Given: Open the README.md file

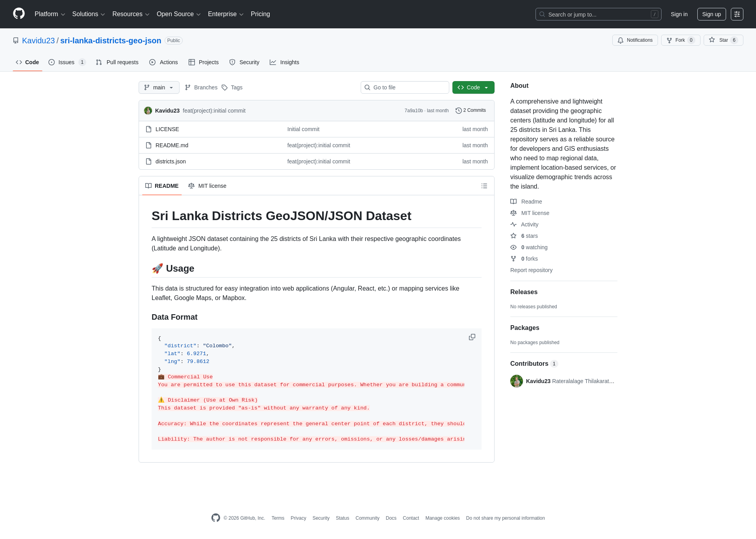Looking at the screenshot, I should coord(172,145).
